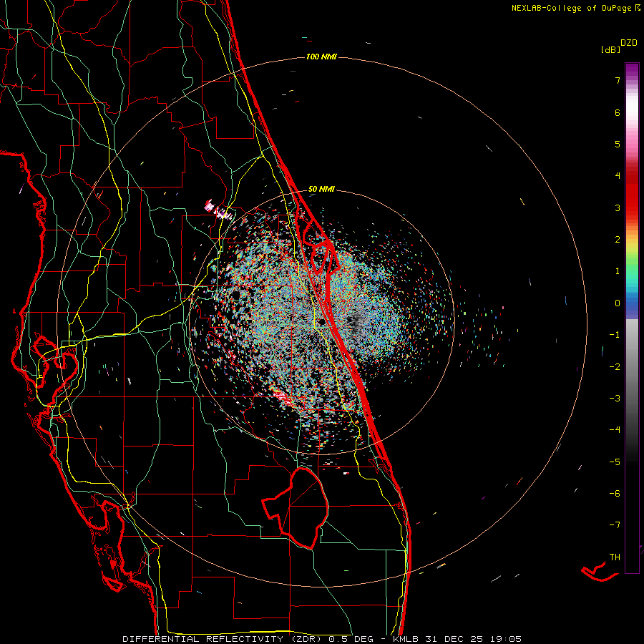Click the -3 value on the color scale
This screenshot has width=644, height=644.
615,399
